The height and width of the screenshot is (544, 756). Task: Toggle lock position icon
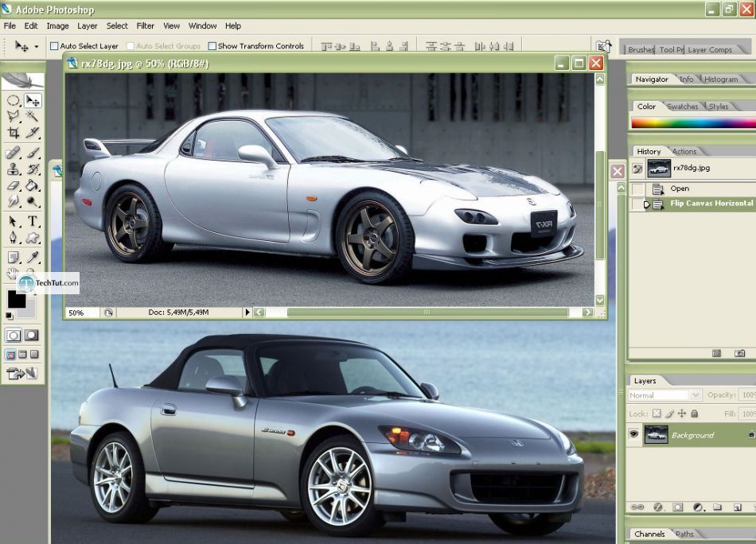682,413
